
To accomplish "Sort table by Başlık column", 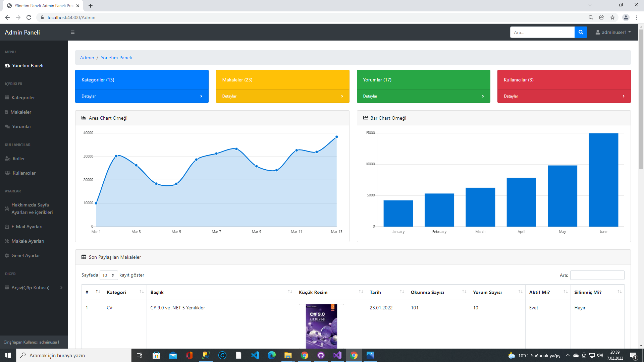I will pos(221,292).
